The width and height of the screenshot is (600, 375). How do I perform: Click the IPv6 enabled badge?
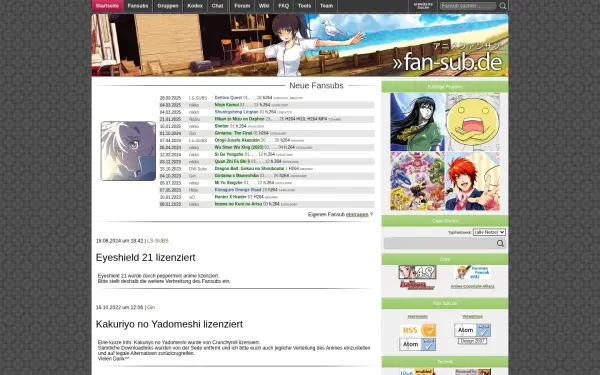pyautogui.click(x=417, y=372)
